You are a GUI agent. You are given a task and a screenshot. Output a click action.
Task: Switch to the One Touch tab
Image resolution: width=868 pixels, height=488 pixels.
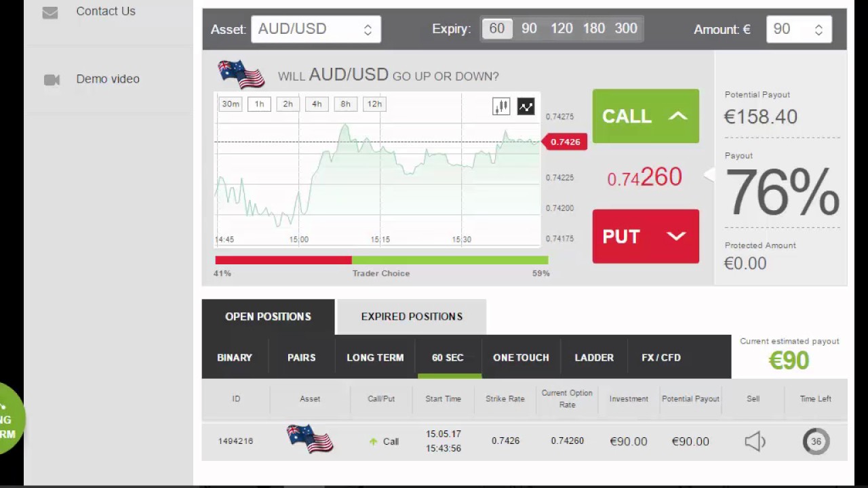(x=521, y=357)
